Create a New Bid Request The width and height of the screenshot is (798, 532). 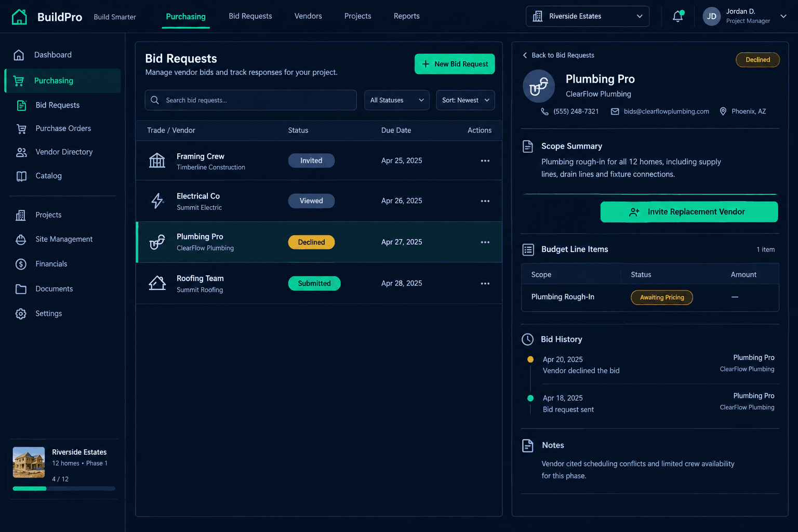(455, 64)
